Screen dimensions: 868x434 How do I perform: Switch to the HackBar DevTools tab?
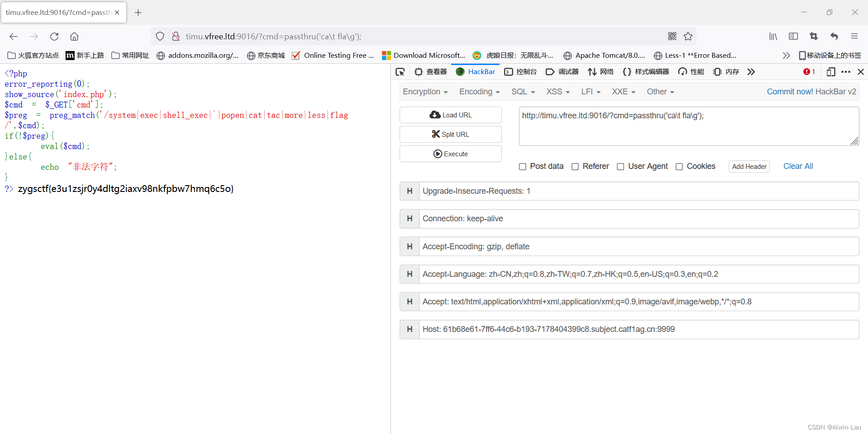475,71
